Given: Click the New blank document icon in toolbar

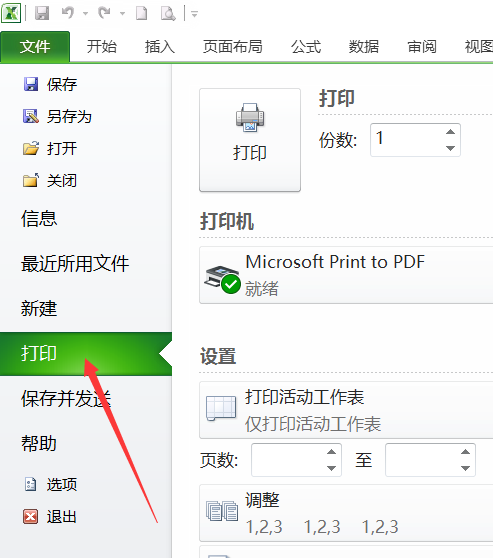Looking at the screenshot, I should (x=141, y=14).
